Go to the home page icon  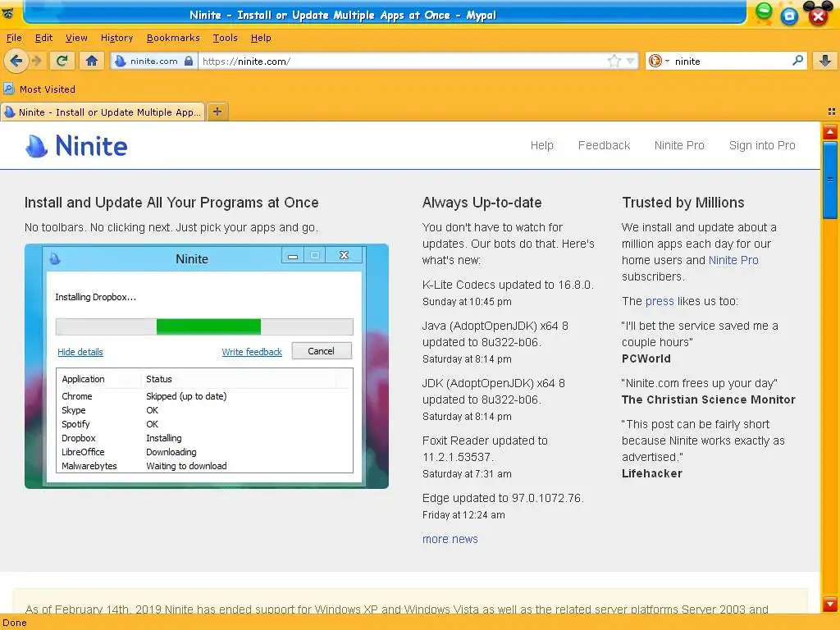(x=92, y=61)
